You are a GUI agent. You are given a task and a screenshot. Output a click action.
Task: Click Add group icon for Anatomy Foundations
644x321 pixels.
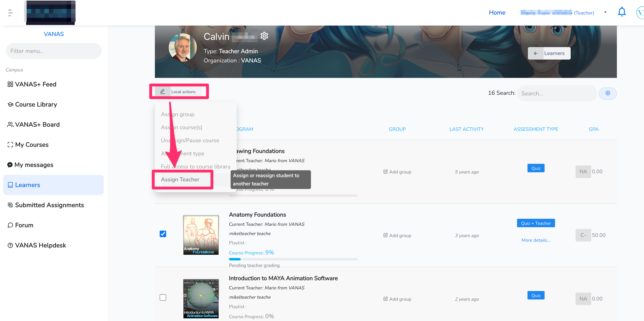(385, 235)
